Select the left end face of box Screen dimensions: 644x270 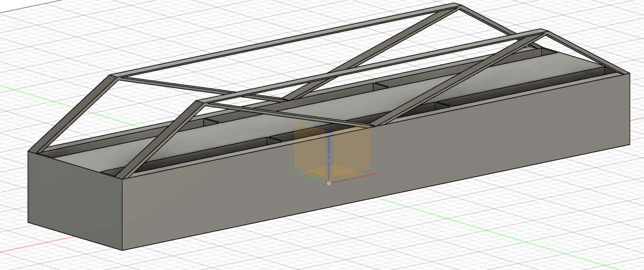point(75,200)
